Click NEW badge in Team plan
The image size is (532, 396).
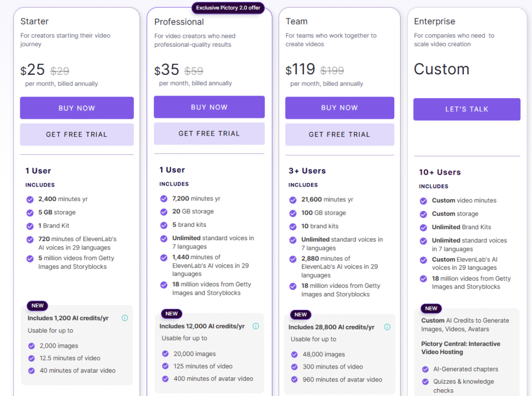301,314
